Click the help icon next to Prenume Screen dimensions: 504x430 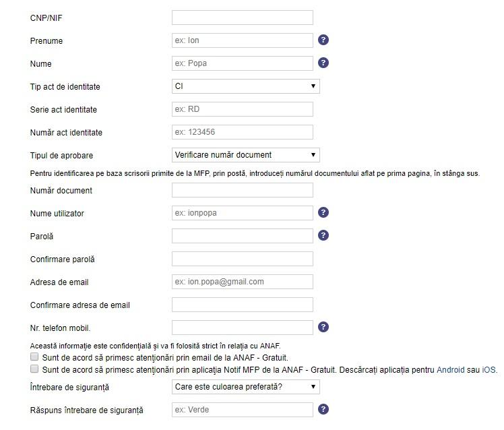click(x=323, y=40)
